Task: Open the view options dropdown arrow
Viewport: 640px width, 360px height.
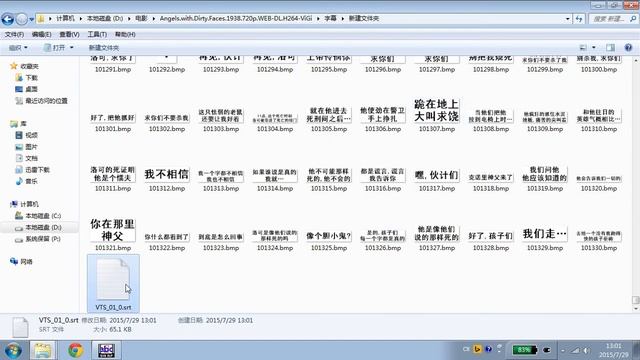Action: [593, 48]
